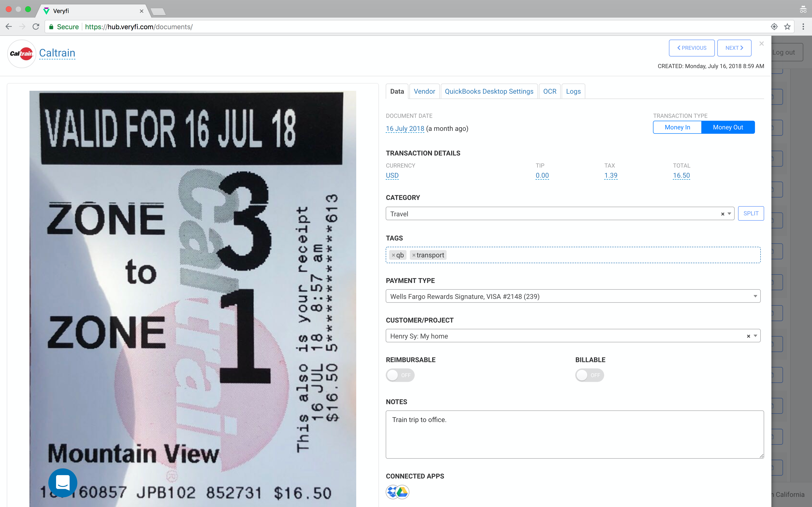
Task: Open the Customer/Project dropdown
Action: (755, 336)
